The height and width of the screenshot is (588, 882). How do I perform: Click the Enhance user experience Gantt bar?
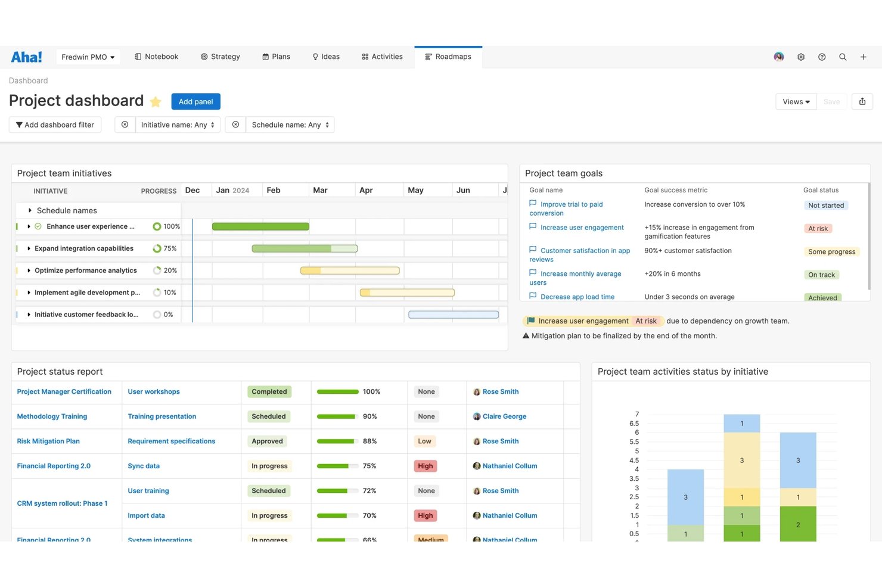[x=260, y=226]
